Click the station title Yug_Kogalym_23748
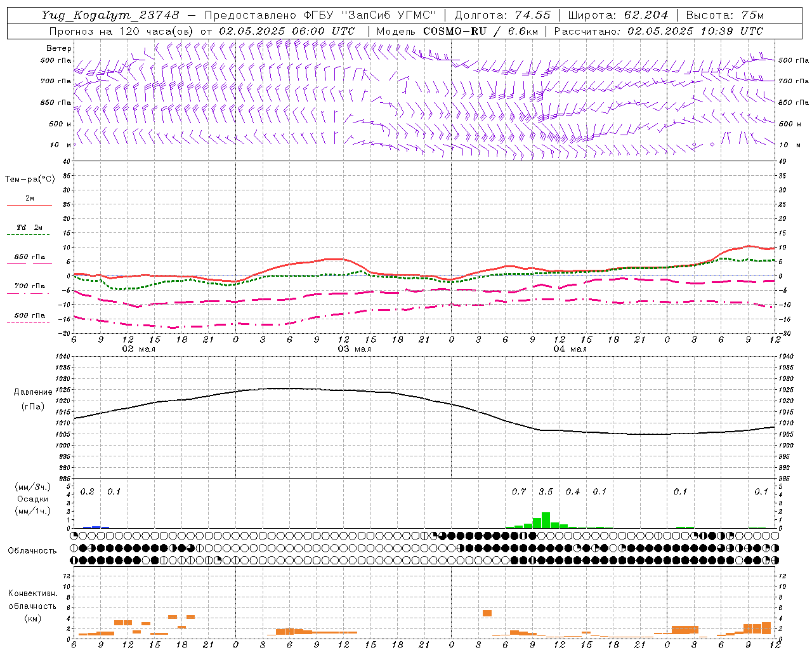Image resolution: width=812 pixels, height=650 pixels. [x=110, y=15]
